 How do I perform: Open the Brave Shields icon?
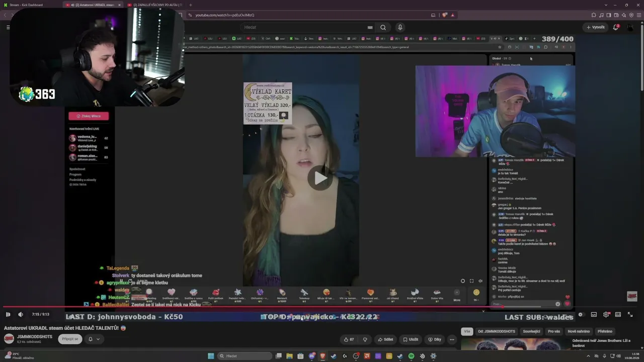445,15
